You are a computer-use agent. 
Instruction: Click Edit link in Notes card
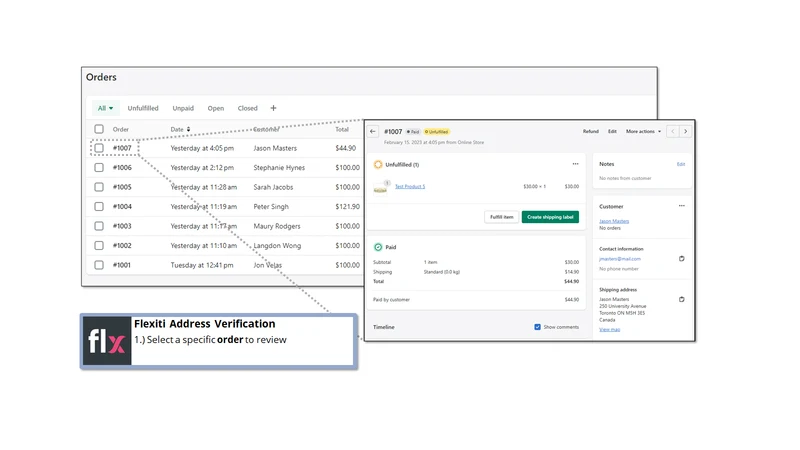tap(681, 164)
